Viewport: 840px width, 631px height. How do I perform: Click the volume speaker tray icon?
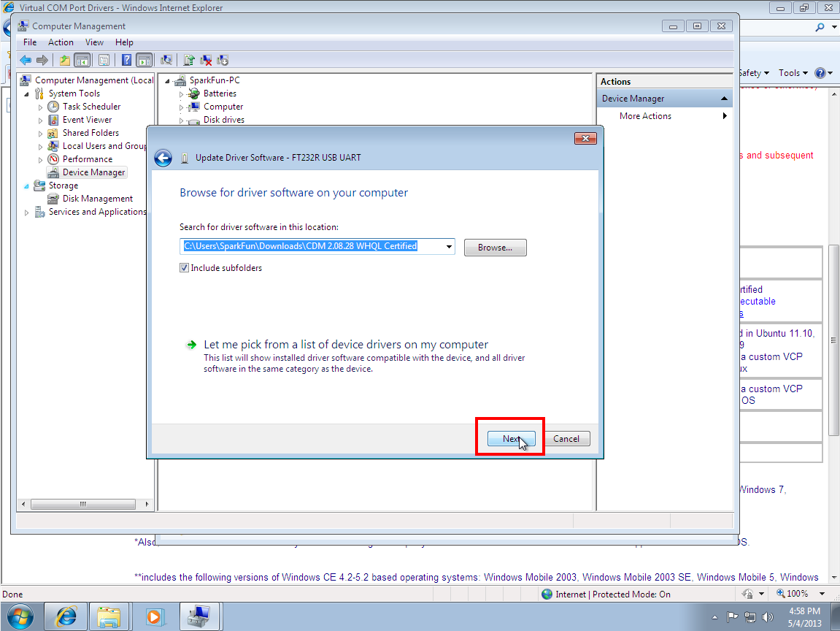coord(768,617)
